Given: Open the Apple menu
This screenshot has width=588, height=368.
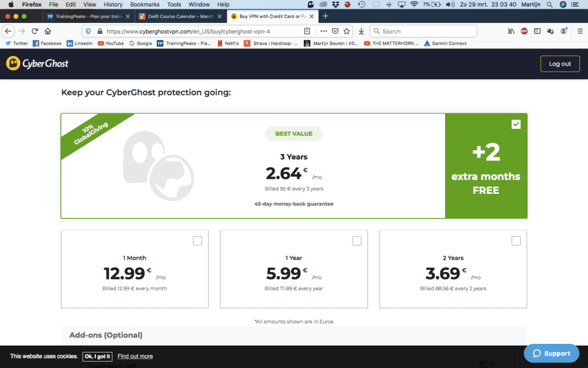Looking at the screenshot, I should click(11, 5).
